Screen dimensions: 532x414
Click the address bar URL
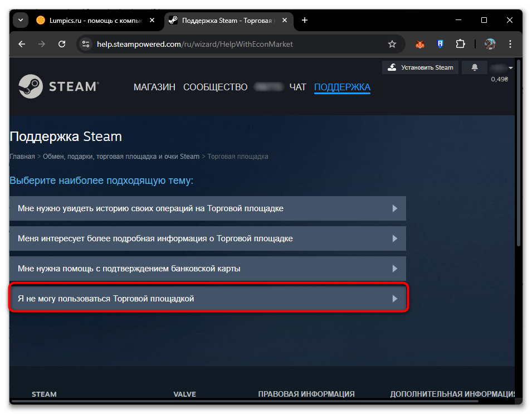[x=195, y=44]
